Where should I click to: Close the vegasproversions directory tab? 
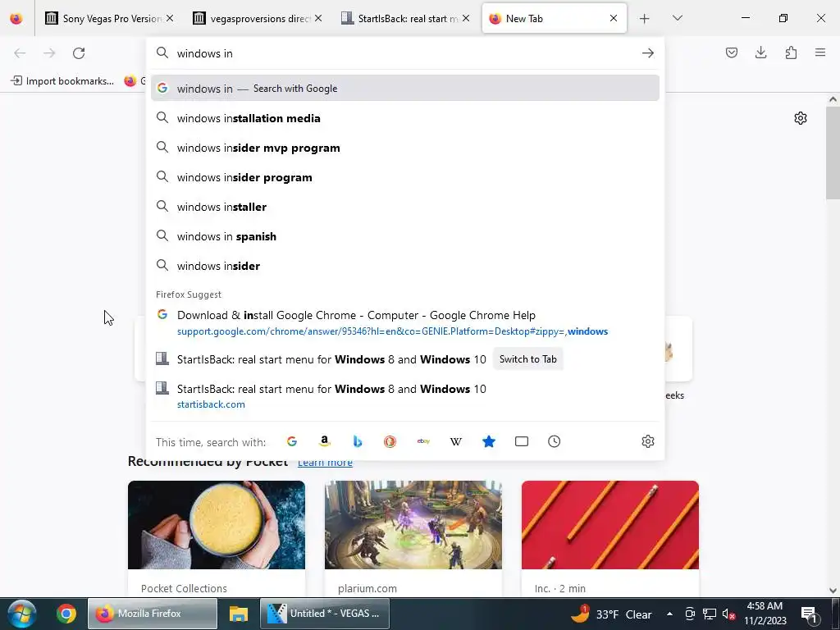click(318, 18)
